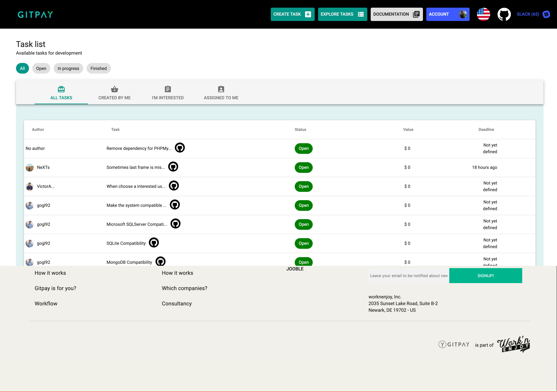The height and width of the screenshot is (392, 557).
Task: Click GitHub icon for Remove dependency task
Action: (180, 148)
